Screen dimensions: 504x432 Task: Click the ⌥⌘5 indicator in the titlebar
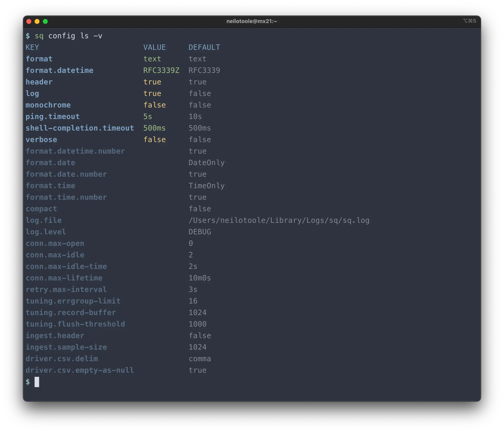tap(470, 21)
